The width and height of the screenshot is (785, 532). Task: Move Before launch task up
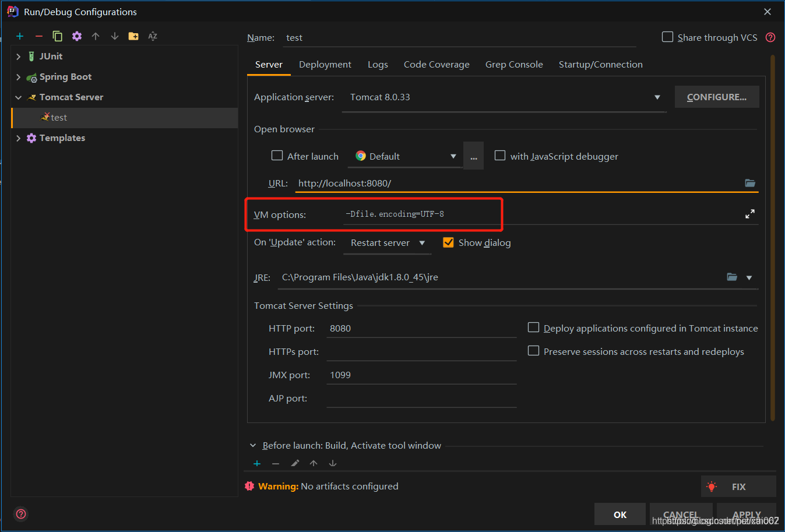click(x=314, y=463)
